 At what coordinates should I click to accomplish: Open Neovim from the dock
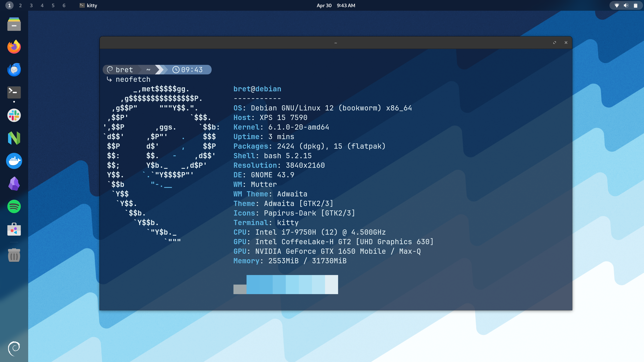coord(14,138)
